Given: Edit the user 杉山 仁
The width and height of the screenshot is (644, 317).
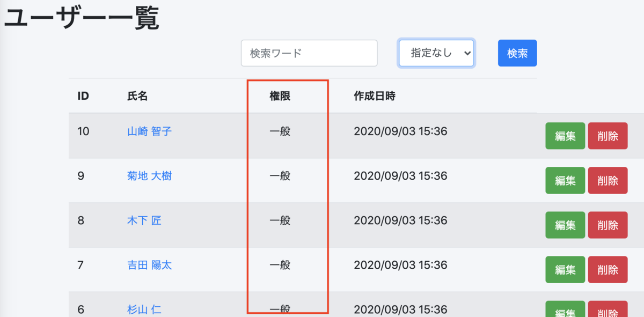Looking at the screenshot, I should coord(565,309).
